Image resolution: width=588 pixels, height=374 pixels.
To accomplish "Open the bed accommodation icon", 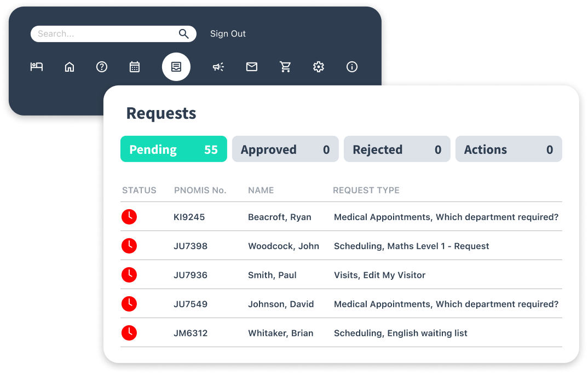I will point(37,67).
